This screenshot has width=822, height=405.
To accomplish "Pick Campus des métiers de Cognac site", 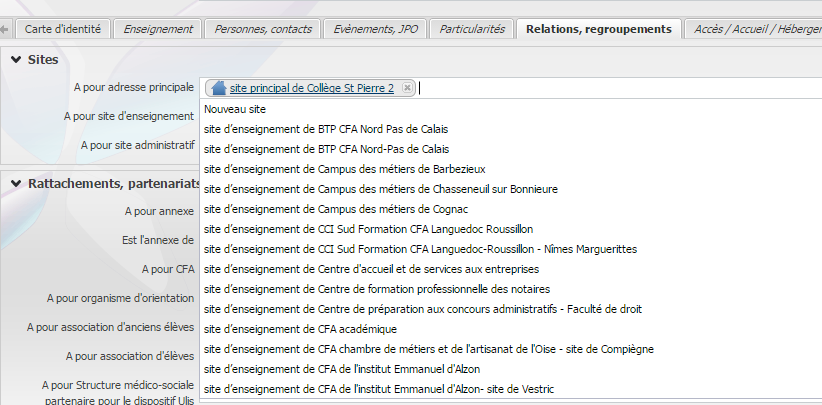I will coord(335,208).
